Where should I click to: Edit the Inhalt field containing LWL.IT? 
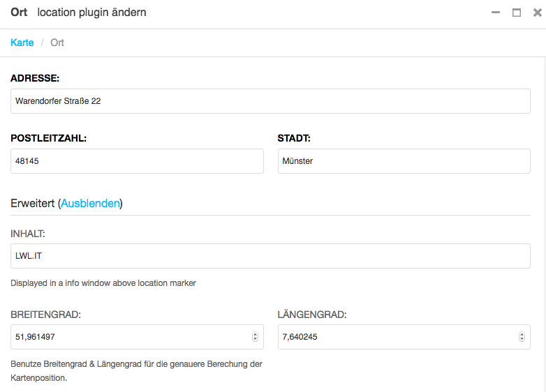270,256
